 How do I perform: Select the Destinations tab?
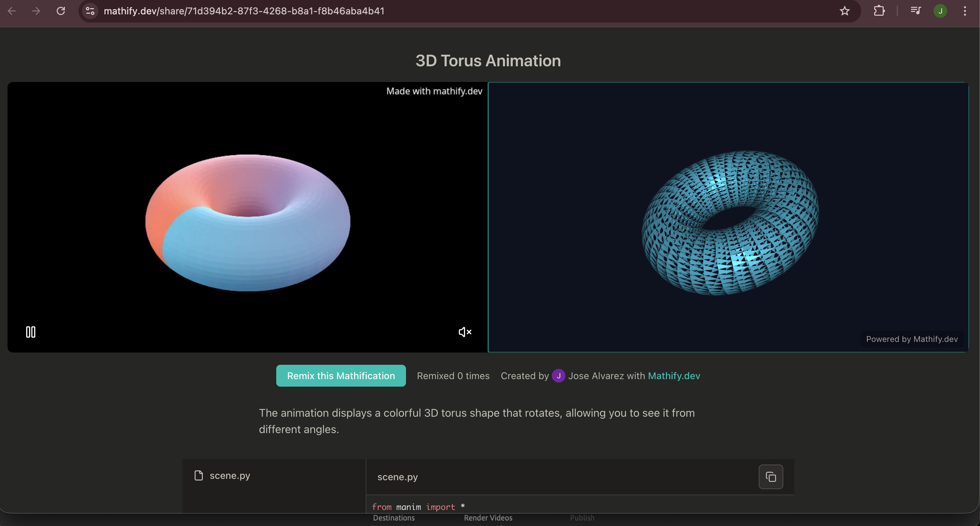(x=394, y=517)
